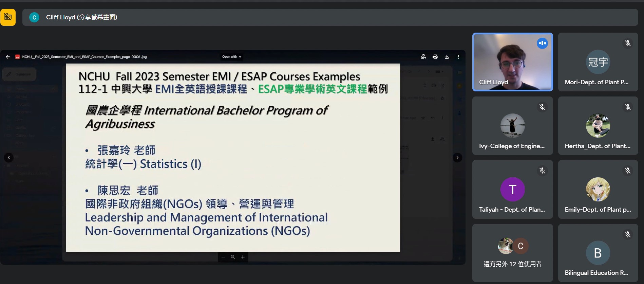Go to the previous image with left arrow
The width and height of the screenshot is (644, 284).
[8, 157]
